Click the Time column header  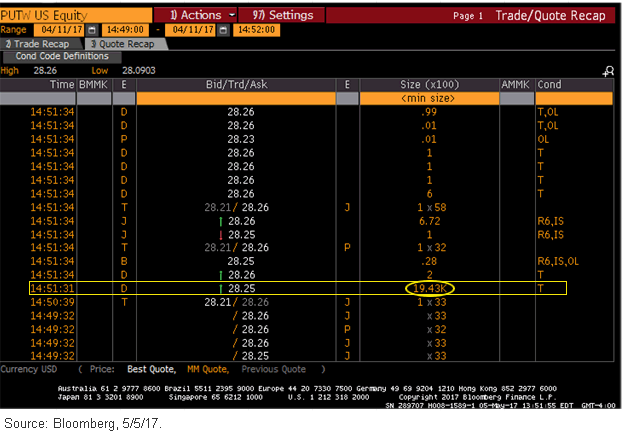(38, 85)
